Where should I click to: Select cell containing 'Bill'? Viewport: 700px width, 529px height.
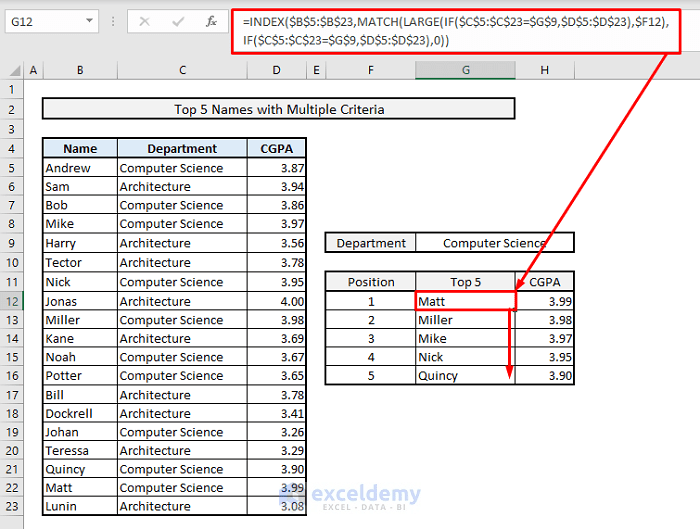tap(80, 395)
